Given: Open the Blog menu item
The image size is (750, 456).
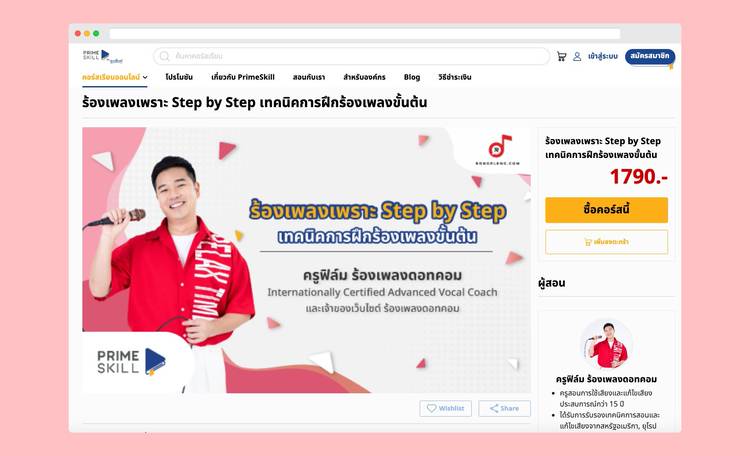Looking at the screenshot, I should [x=412, y=77].
